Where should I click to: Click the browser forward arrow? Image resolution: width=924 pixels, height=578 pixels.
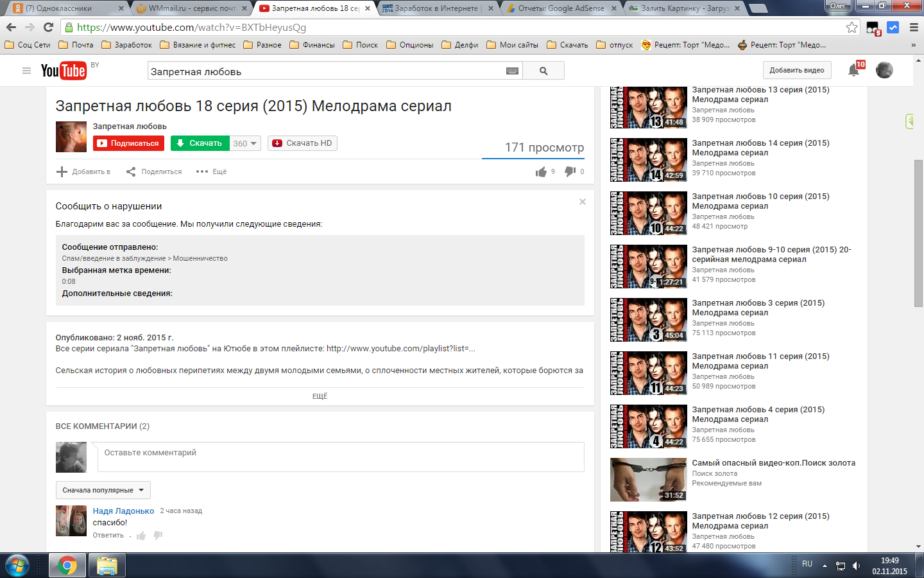(x=30, y=28)
